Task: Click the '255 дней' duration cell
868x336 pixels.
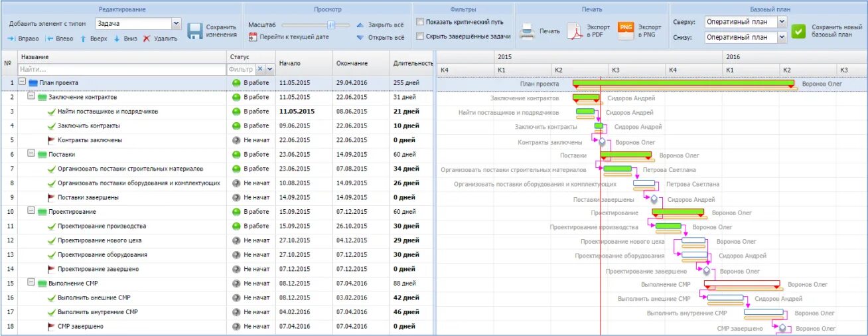Action: (x=407, y=83)
